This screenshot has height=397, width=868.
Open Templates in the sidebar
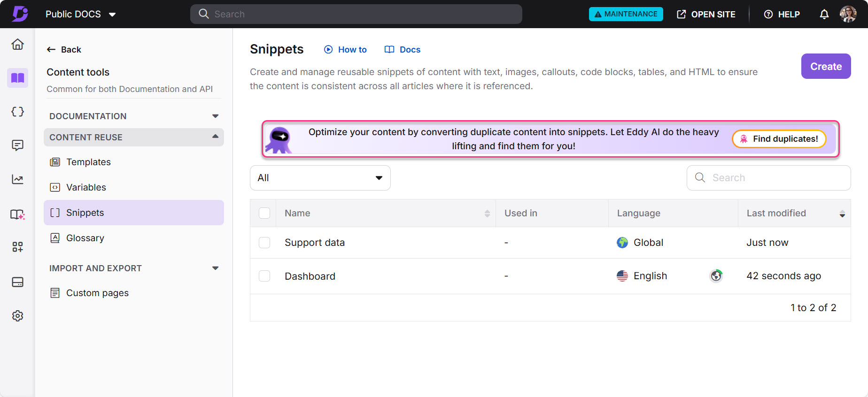134,162
